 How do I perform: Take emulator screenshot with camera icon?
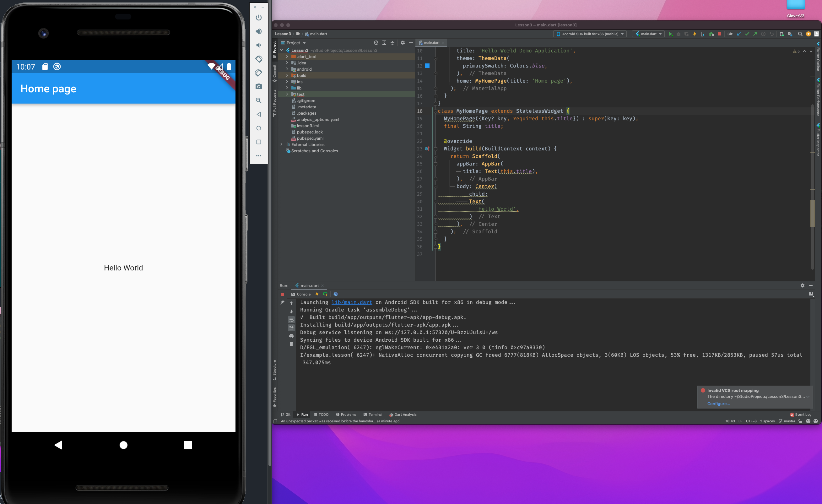(x=258, y=86)
